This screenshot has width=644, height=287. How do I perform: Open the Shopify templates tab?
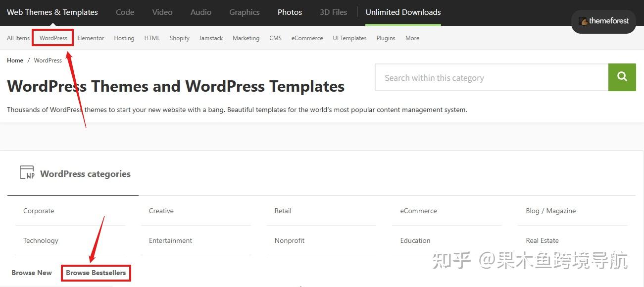[x=179, y=38]
